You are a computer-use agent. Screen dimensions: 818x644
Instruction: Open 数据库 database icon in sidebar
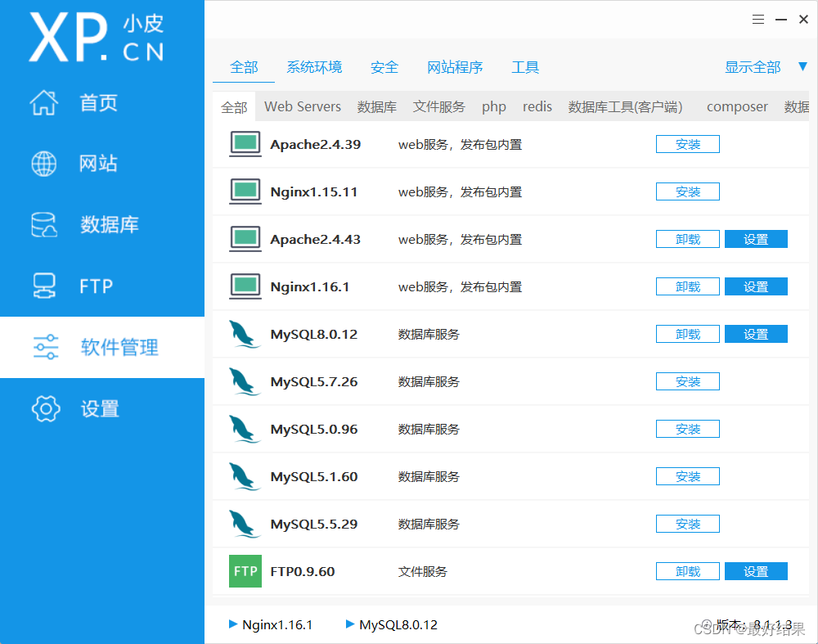(44, 225)
